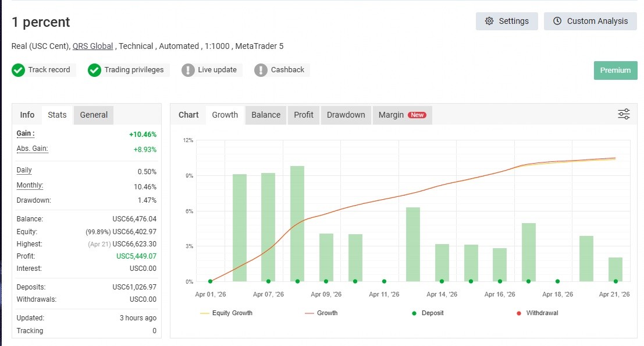
Task: Click the USC5,449.07 profit value
Action: (136, 256)
